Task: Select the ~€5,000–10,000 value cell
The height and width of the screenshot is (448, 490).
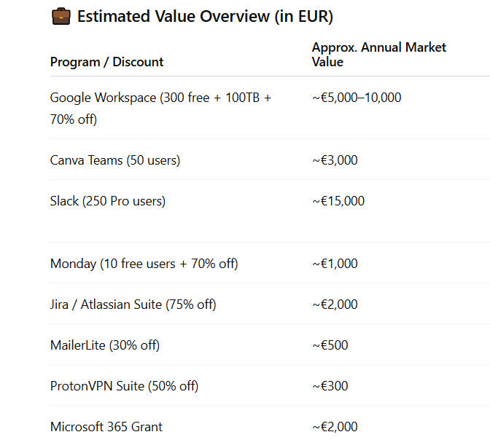Action: [357, 98]
